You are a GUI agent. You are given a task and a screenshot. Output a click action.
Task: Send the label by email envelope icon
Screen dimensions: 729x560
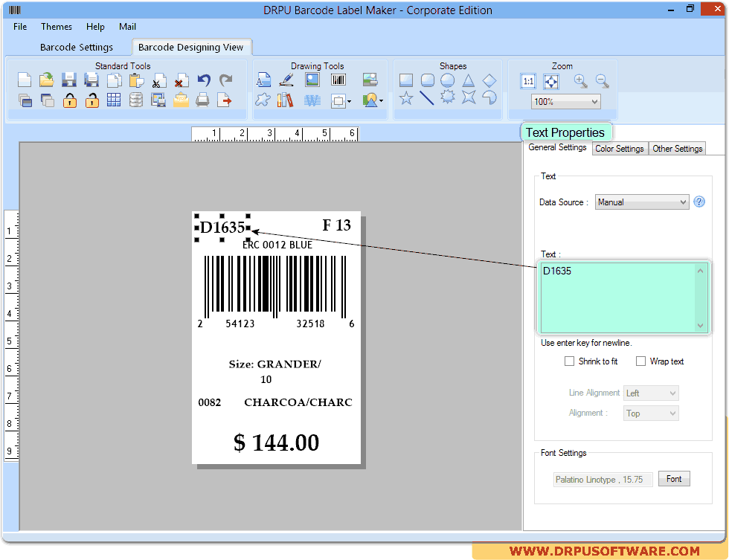181,100
